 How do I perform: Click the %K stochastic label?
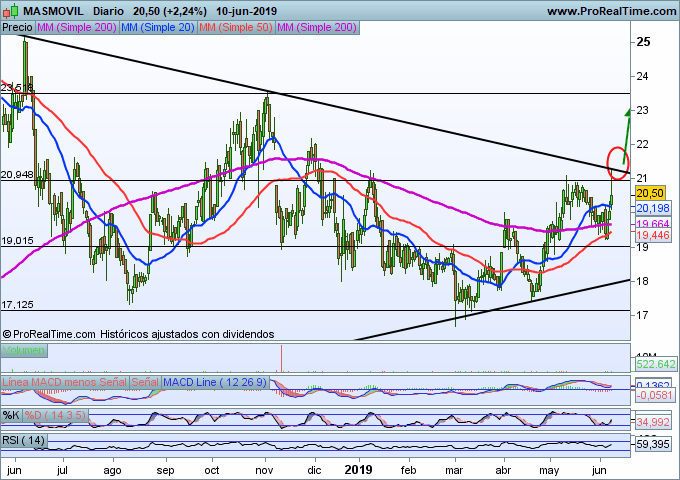pyautogui.click(x=11, y=415)
